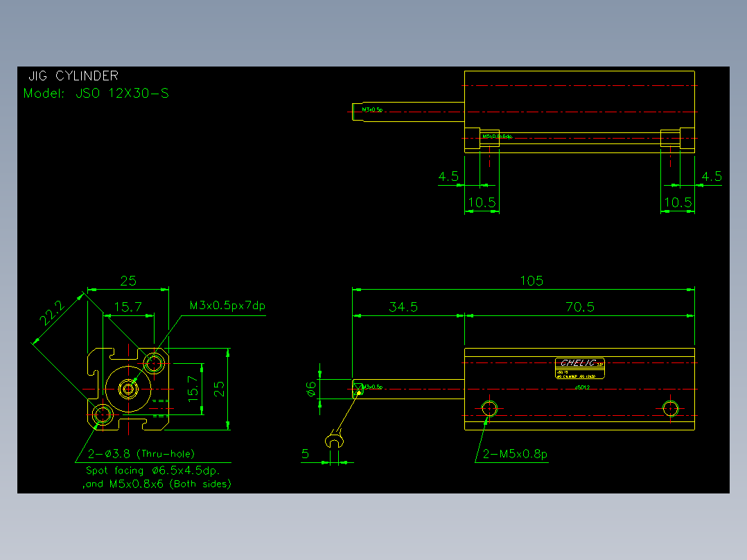Select the M5x0.8x6dp label in top view
Viewport: 747px width, 560px height.
[x=497, y=137]
